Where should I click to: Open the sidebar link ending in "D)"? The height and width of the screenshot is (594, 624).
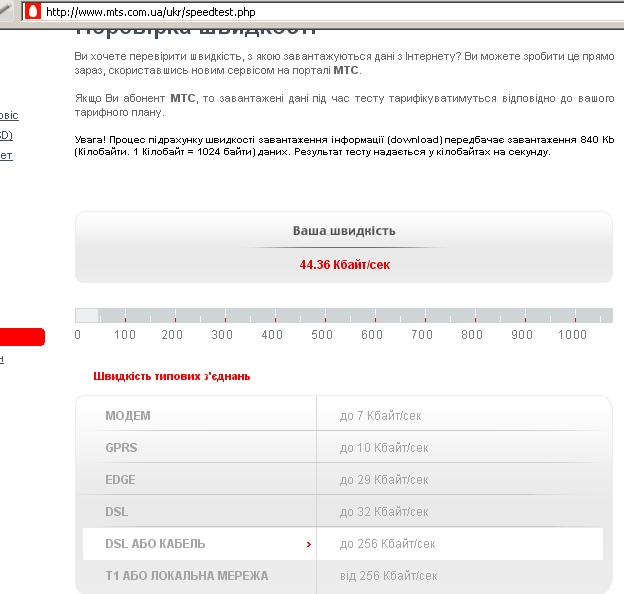(x=6, y=135)
